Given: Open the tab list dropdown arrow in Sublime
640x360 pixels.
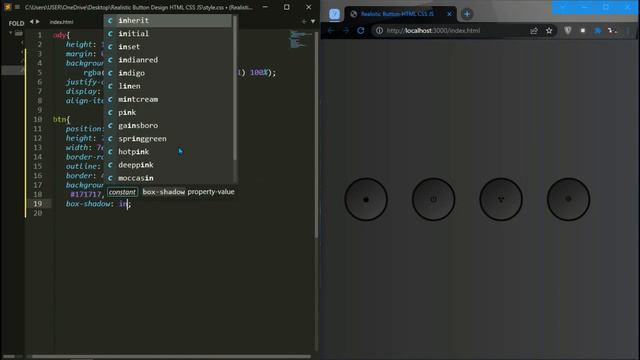Looking at the screenshot, I should click(x=313, y=22).
